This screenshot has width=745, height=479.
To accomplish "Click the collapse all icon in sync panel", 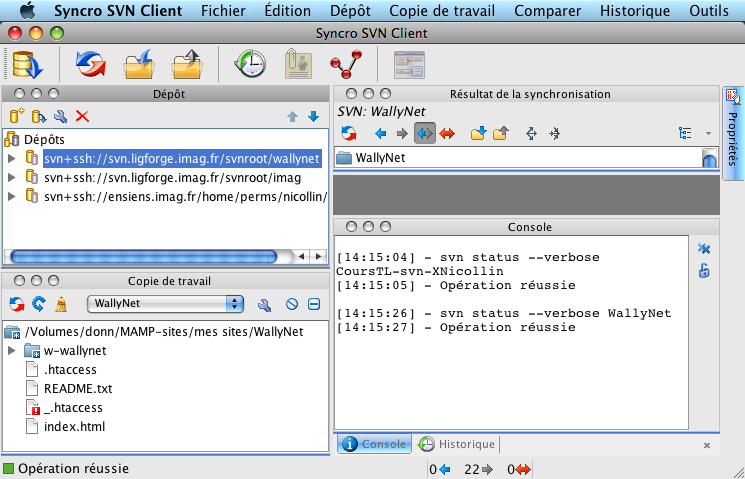I will point(554,134).
